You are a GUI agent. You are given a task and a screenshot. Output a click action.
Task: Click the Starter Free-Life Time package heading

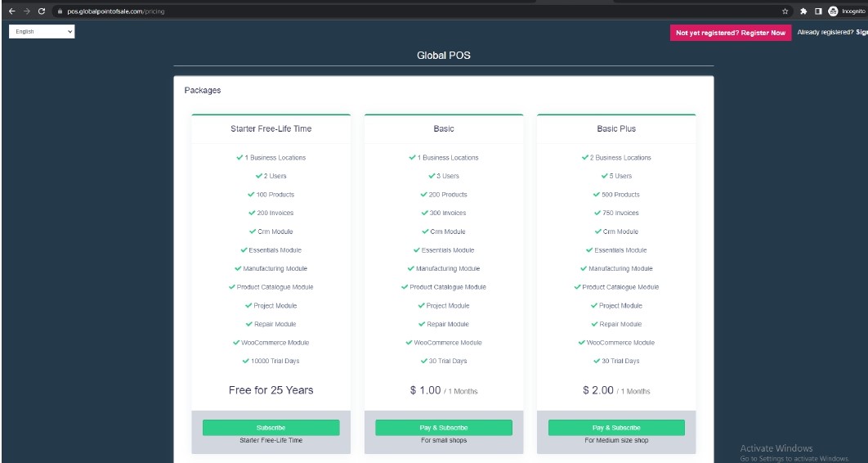coord(271,128)
